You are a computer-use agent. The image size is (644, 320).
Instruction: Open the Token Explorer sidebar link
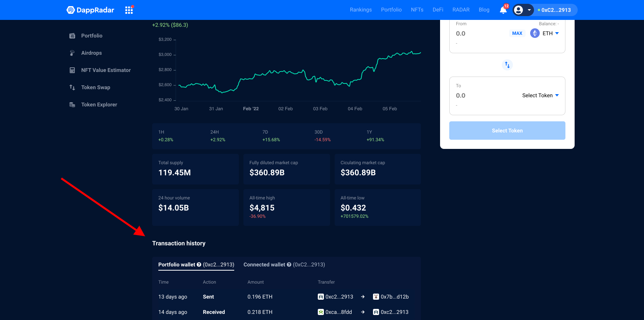tap(99, 104)
